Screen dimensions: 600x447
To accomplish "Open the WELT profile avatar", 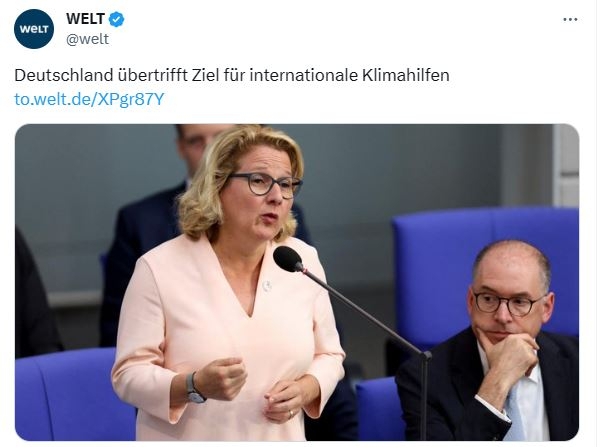I will pyautogui.click(x=34, y=29).
